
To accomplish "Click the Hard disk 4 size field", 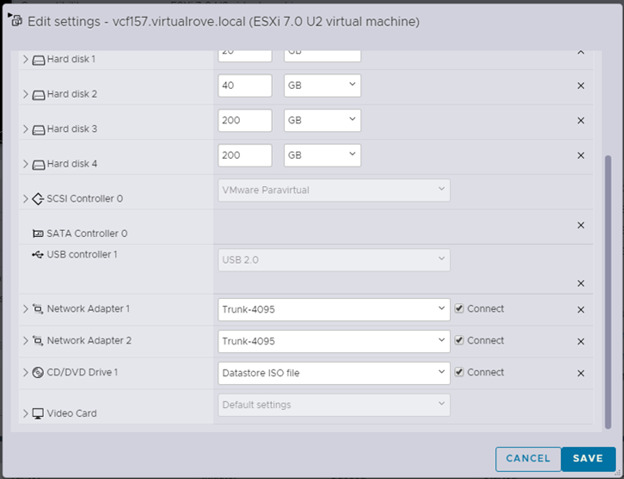I will 244,155.
